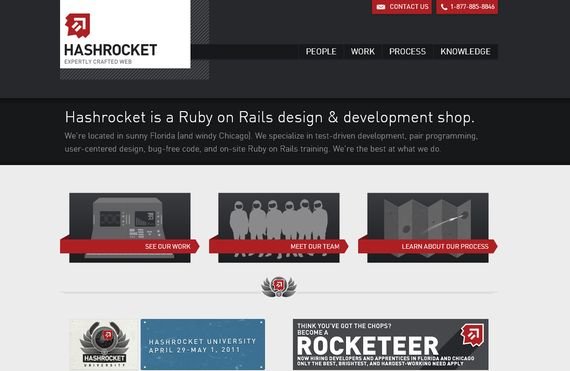Screen dimensions: 570x371
Task: Click the red rocket logo on Rocketeer banner
Action: [472, 335]
